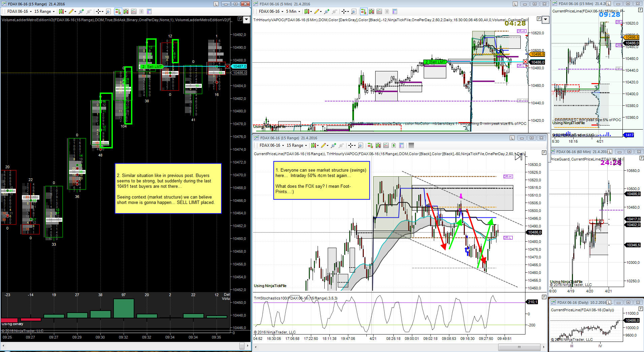Viewport: 644px width, 352px height.
Task: Open chart style icon in 5 Min window
Action: 307,11
